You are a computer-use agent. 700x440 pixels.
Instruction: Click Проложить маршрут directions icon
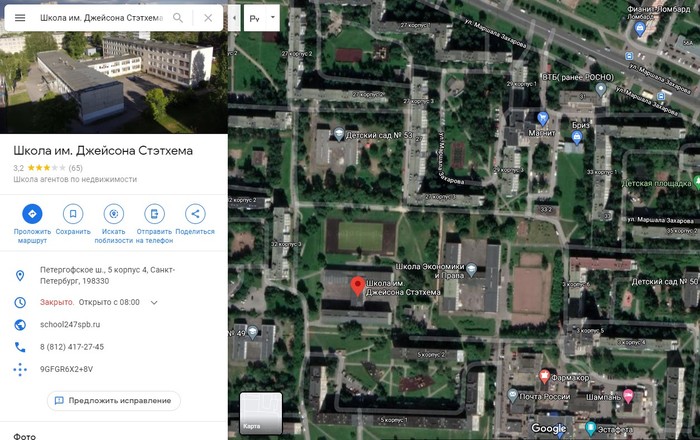(32, 214)
